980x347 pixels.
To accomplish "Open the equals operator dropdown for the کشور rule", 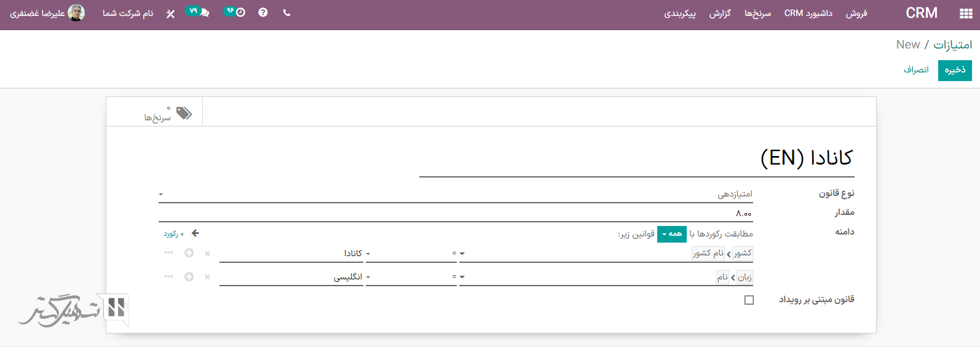I will 459,254.
